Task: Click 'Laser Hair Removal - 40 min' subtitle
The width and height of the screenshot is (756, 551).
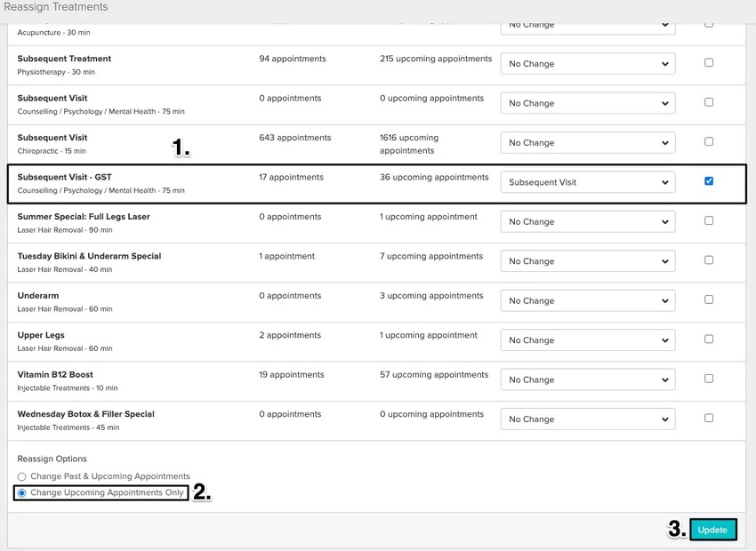Action: click(65, 269)
